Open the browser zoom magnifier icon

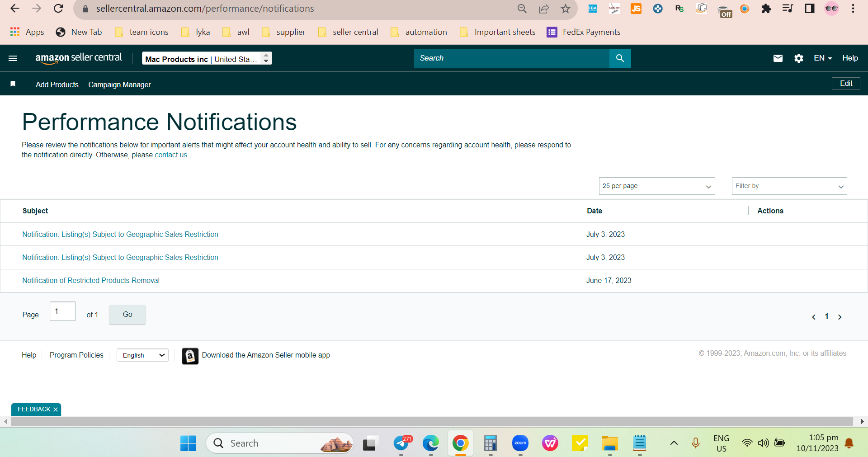click(x=522, y=9)
